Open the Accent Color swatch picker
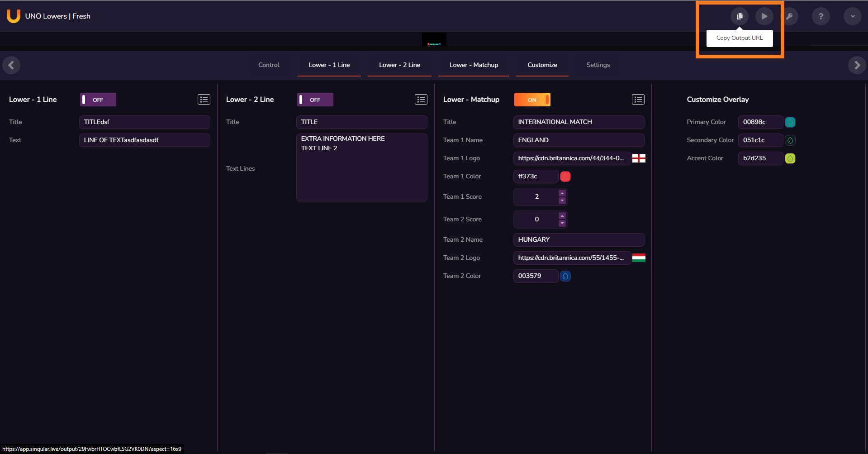This screenshot has height=454, width=868. pos(790,158)
